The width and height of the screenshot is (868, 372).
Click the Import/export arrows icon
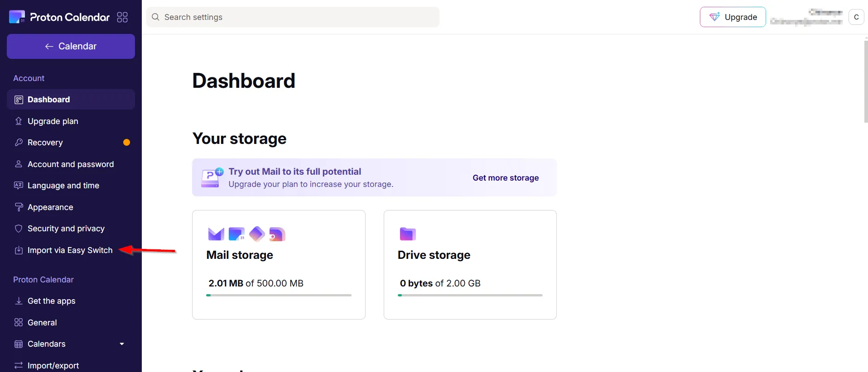(x=19, y=365)
